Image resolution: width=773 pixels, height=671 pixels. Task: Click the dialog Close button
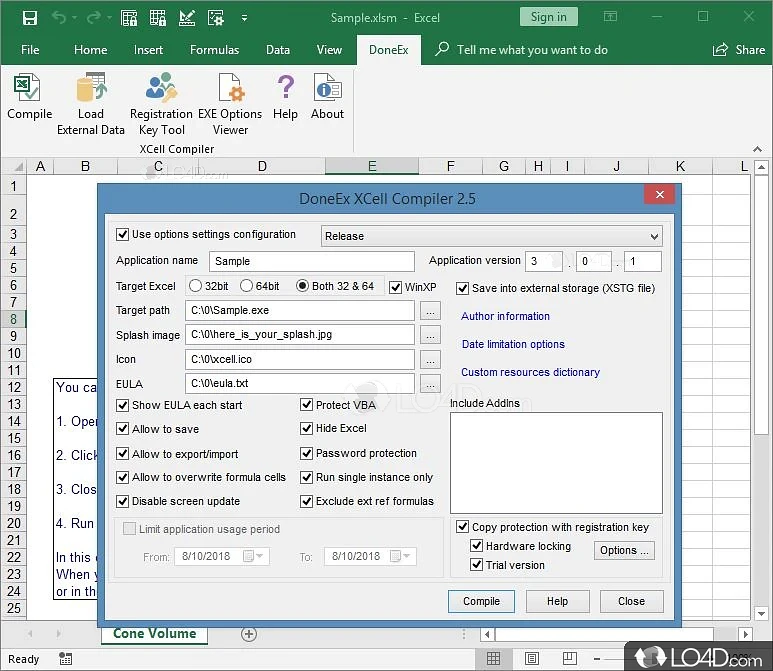coord(631,601)
